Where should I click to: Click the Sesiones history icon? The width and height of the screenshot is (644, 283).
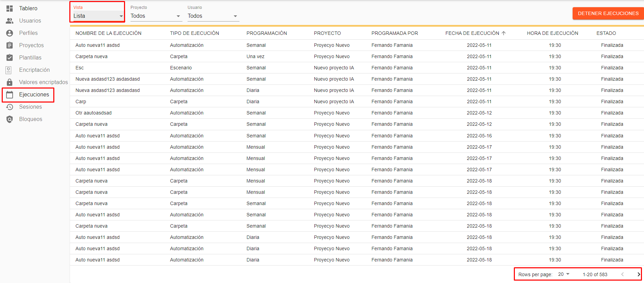10,107
